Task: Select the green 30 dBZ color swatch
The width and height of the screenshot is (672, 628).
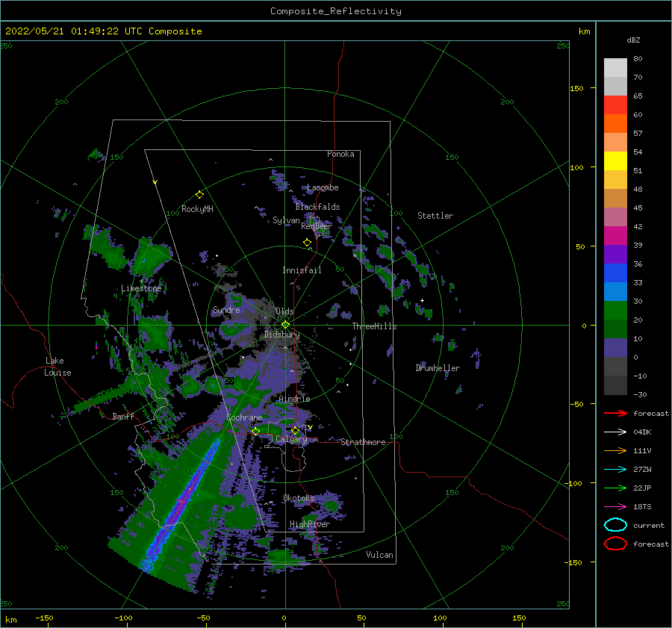Action: coord(615,311)
